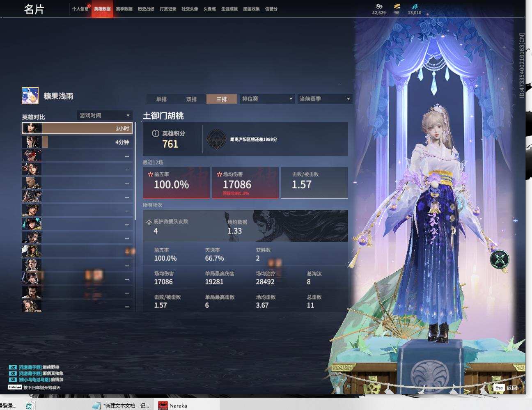Select the teal-hat hero portrait
Viewport: 532px width, 410px height.
32,224
